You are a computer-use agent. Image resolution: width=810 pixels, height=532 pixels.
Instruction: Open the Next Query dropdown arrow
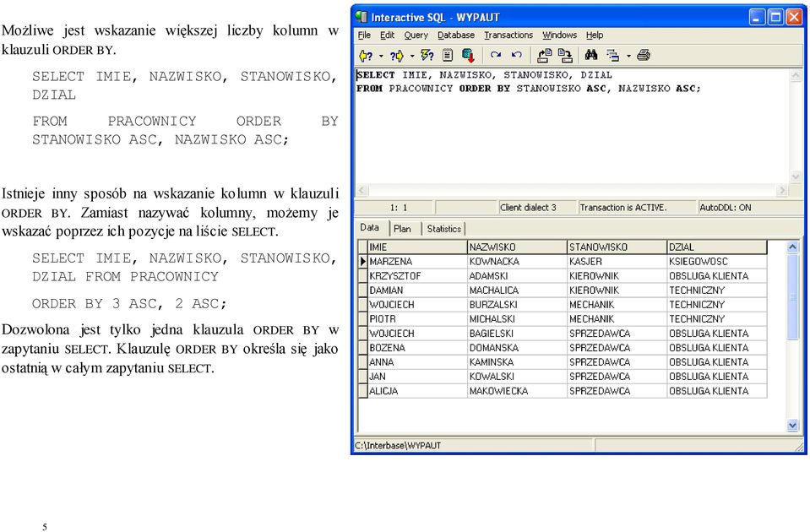coord(412,56)
